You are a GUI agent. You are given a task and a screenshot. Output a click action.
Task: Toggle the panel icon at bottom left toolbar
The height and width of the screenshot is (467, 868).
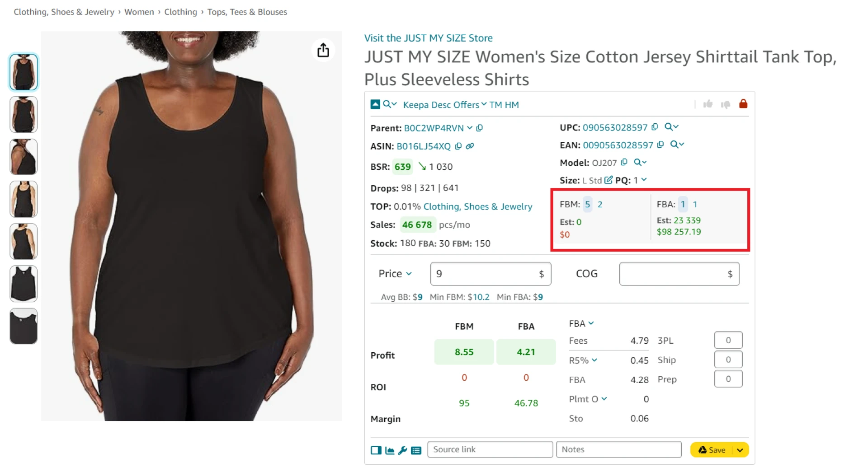tap(376, 450)
